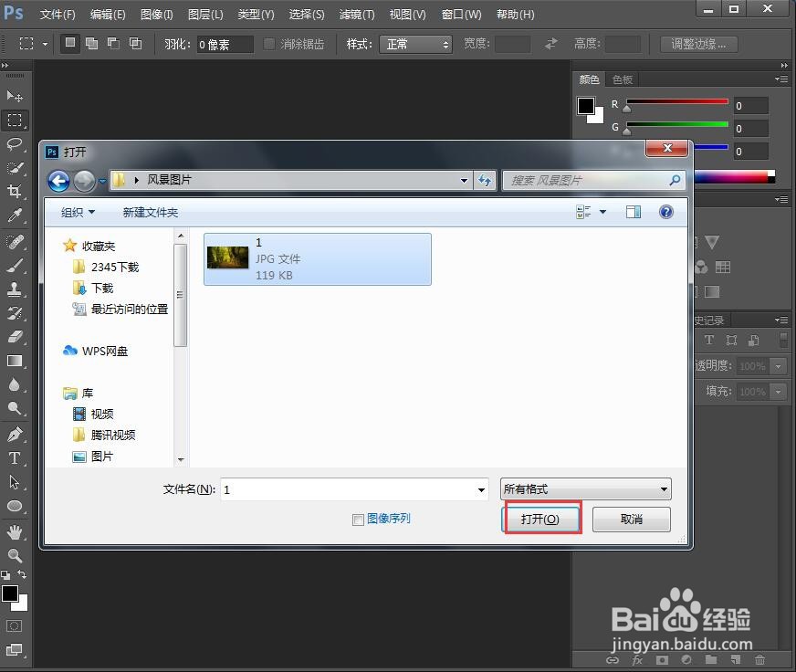Switch to the 色板 tab
796x672 pixels.
pos(623,79)
